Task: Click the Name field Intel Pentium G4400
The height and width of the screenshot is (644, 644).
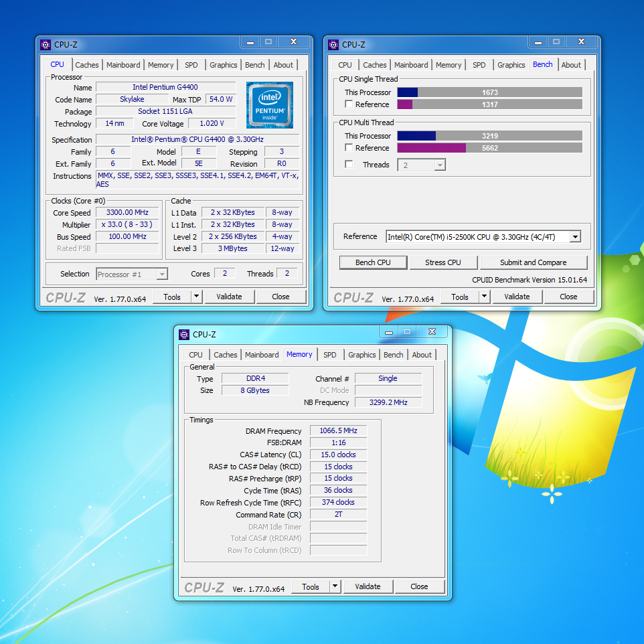Action: [x=165, y=87]
